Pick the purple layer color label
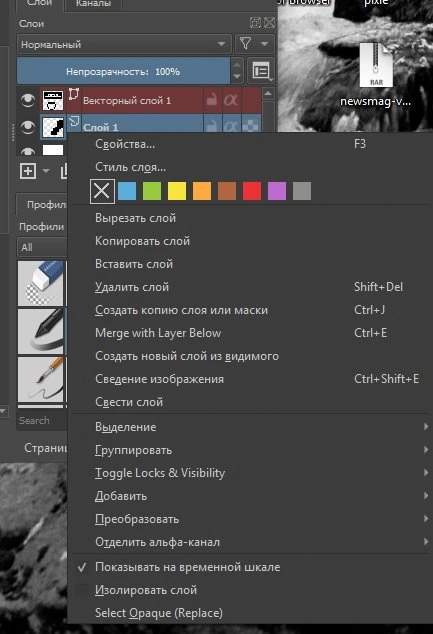The image size is (433, 634). [277, 191]
